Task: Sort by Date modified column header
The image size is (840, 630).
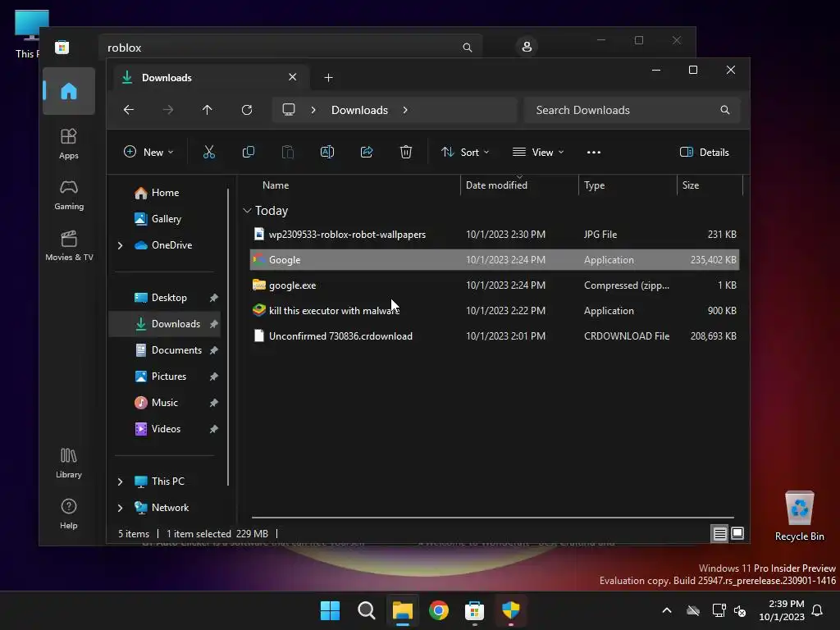Action: (x=496, y=185)
